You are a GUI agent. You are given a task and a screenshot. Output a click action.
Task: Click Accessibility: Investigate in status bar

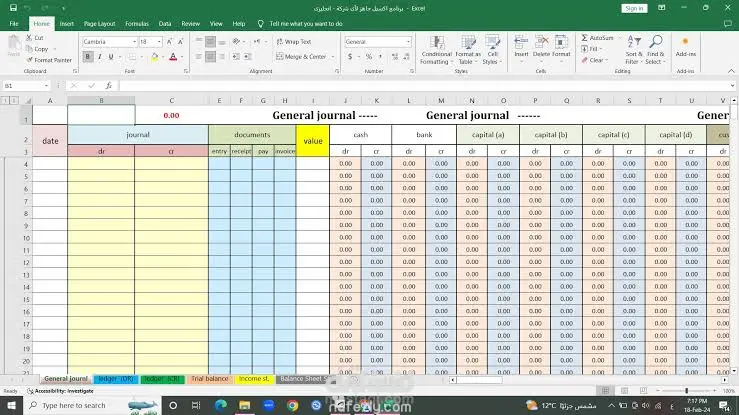[60, 391]
